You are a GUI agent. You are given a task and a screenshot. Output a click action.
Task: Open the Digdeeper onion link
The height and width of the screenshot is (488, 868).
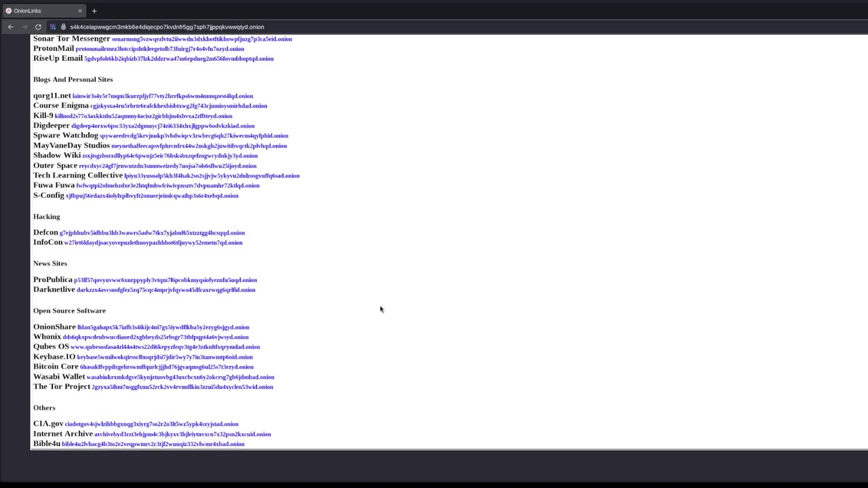(x=163, y=126)
